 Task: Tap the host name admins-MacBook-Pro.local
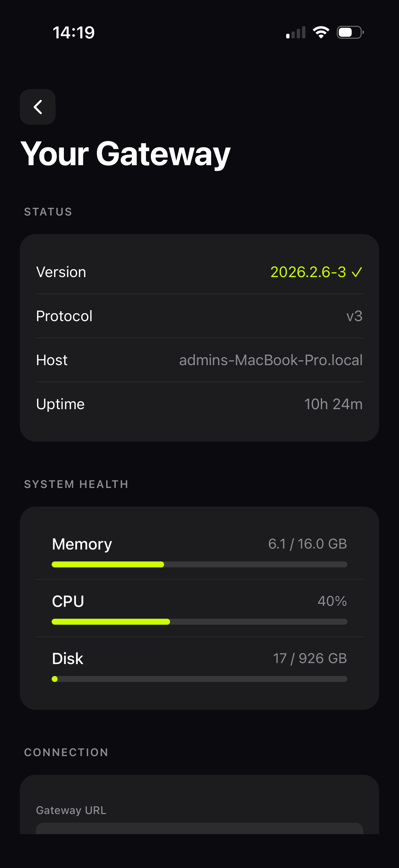pyautogui.click(x=271, y=360)
